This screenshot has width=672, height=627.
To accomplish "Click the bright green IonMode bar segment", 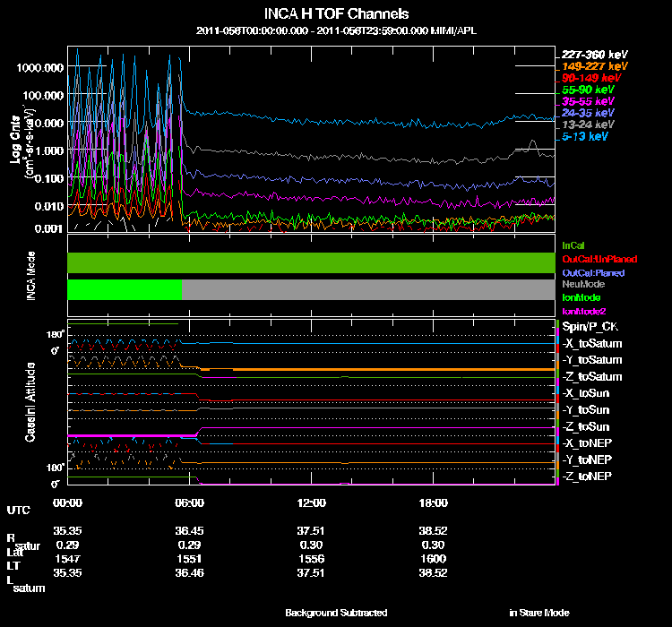I will [x=125, y=289].
